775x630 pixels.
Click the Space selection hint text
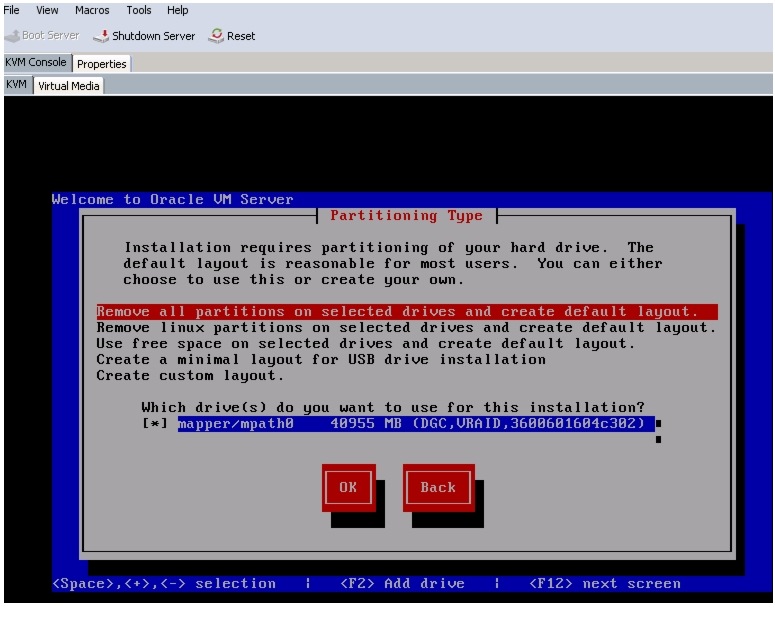(x=164, y=584)
